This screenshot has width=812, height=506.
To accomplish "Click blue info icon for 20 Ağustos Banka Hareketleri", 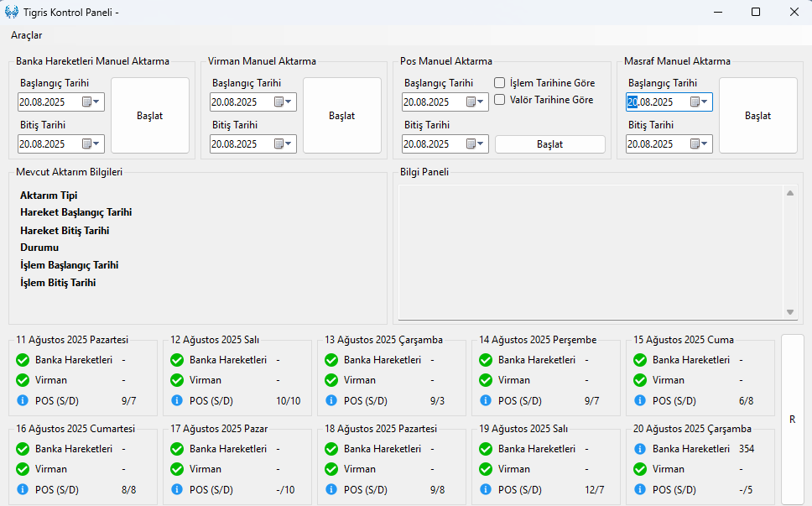I will 640,449.
